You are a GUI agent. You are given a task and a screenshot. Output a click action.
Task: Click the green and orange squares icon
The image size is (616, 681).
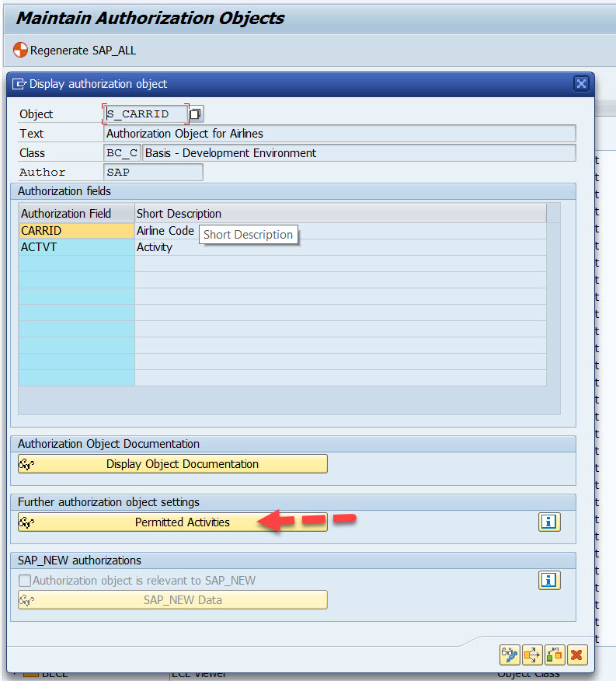pos(555,655)
